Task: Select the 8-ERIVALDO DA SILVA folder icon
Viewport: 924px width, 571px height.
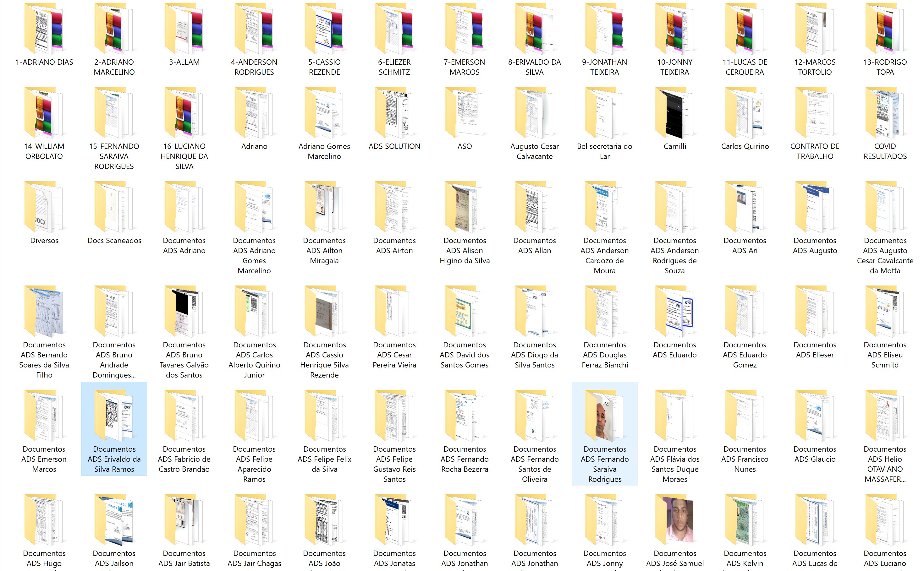Action: (535, 28)
